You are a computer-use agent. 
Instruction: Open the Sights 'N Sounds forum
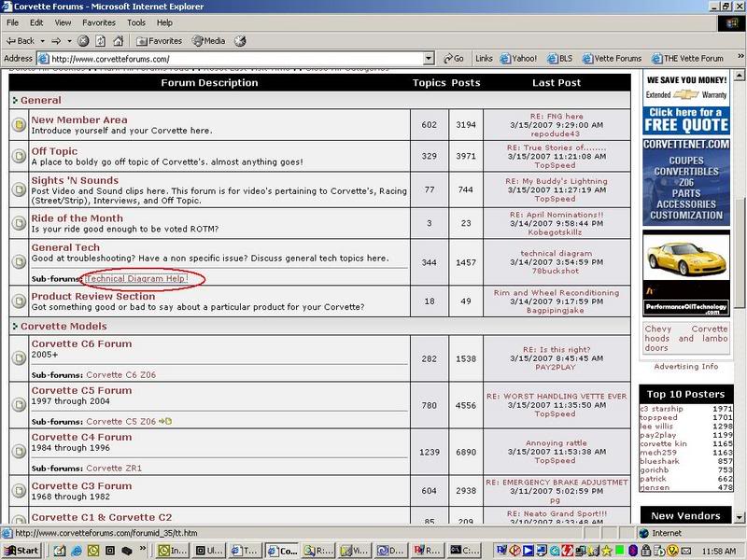[75, 180]
